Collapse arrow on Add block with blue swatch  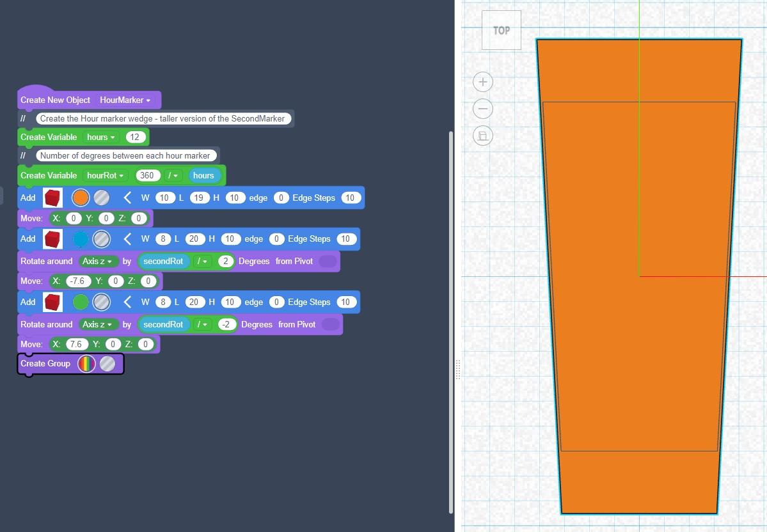(127, 239)
